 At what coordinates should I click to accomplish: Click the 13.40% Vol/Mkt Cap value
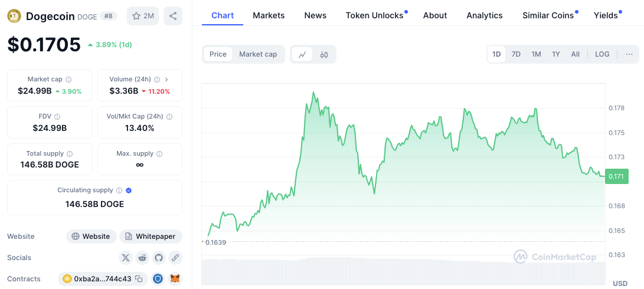pyautogui.click(x=140, y=128)
